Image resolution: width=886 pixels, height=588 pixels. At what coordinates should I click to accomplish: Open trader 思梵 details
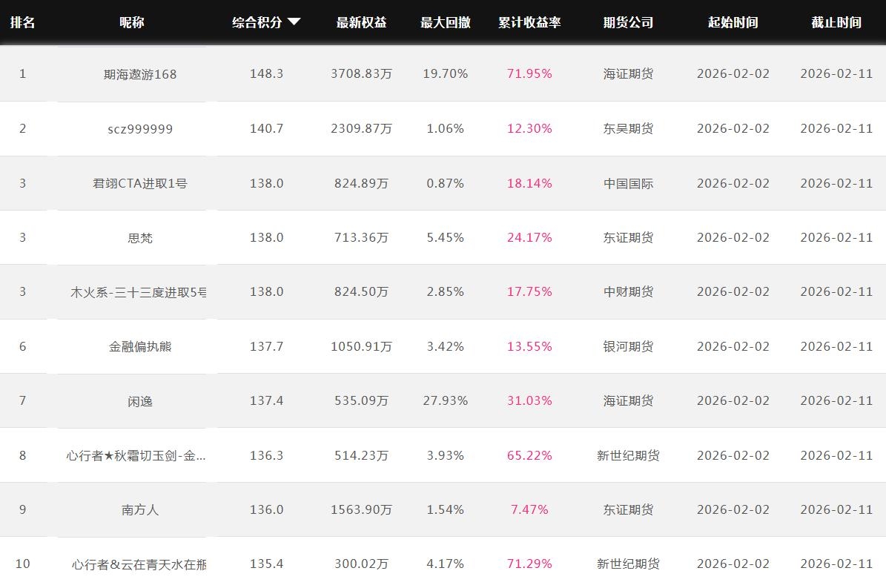(x=140, y=238)
